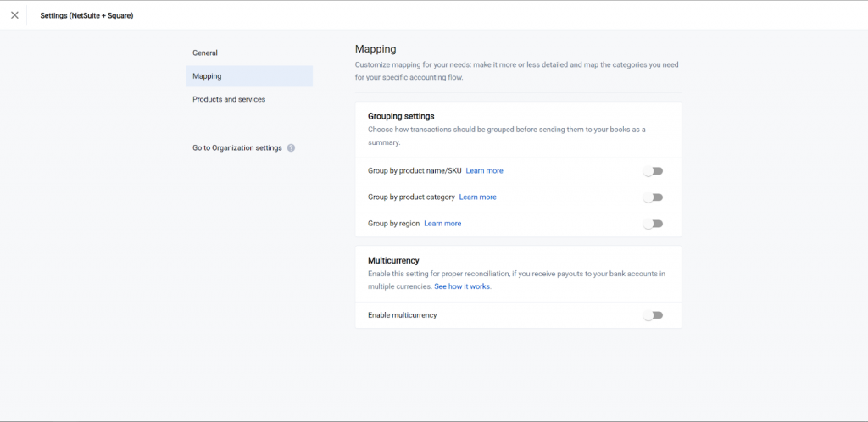Open Learn more for Group by region
Image resolution: width=868 pixels, height=422 pixels.
coord(442,224)
